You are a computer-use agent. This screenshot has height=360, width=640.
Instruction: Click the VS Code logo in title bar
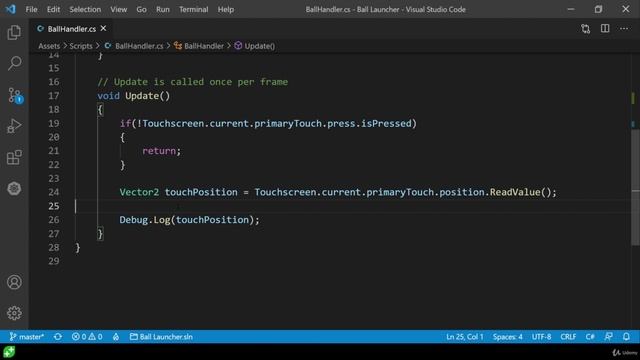11,9
